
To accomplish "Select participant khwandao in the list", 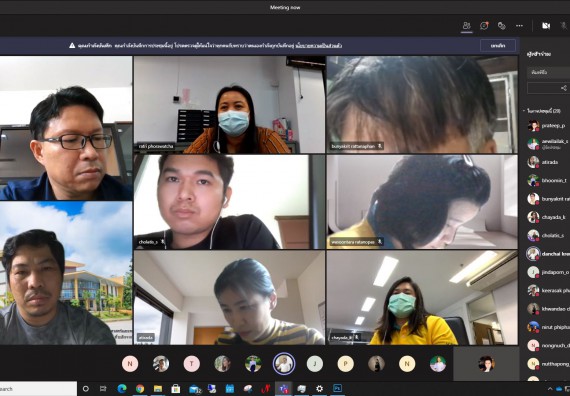I will [x=548, y=309].
